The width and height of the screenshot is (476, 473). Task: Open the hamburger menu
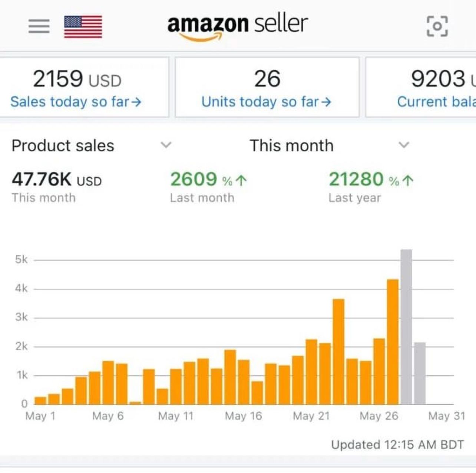pyautogui.click(x=39, y=26)
